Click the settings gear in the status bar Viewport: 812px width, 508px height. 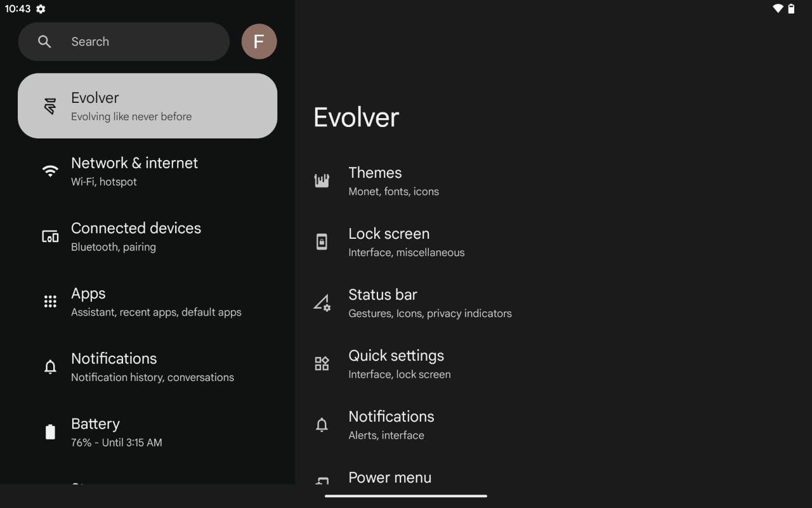coord(41,9)
